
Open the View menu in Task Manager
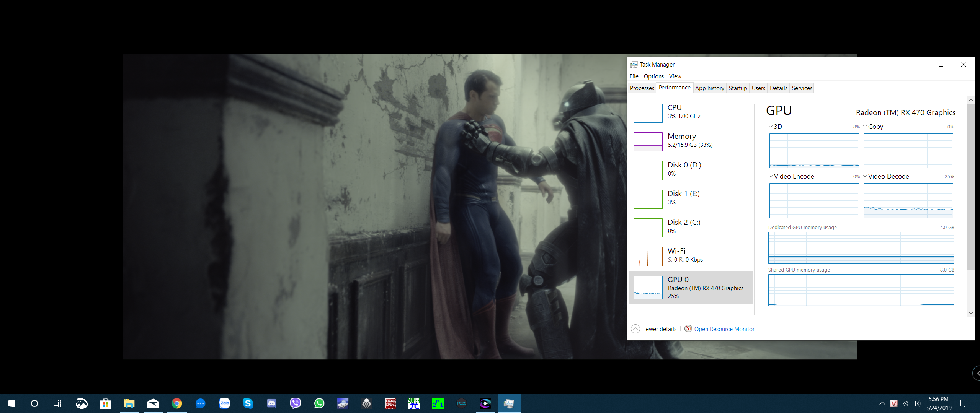(675, 76)
